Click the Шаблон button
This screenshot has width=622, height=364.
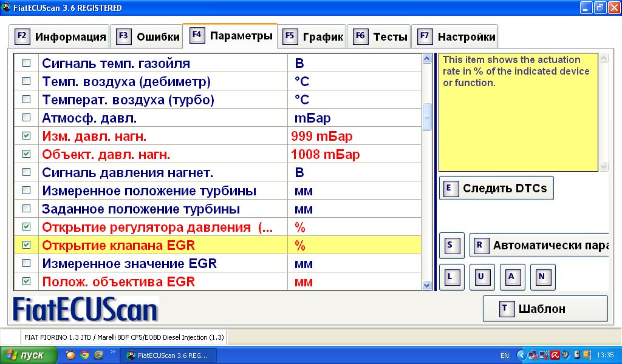(545, 309)
